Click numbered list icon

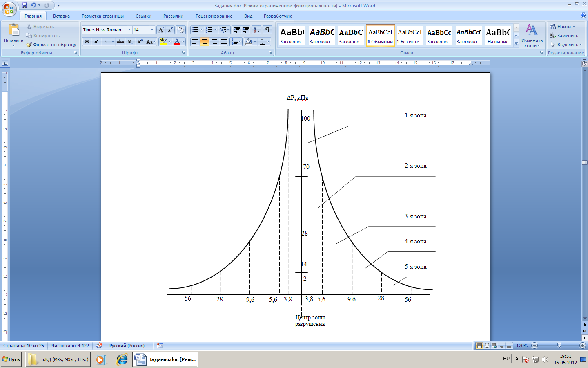pyautogui.click(x=209, y=30)
